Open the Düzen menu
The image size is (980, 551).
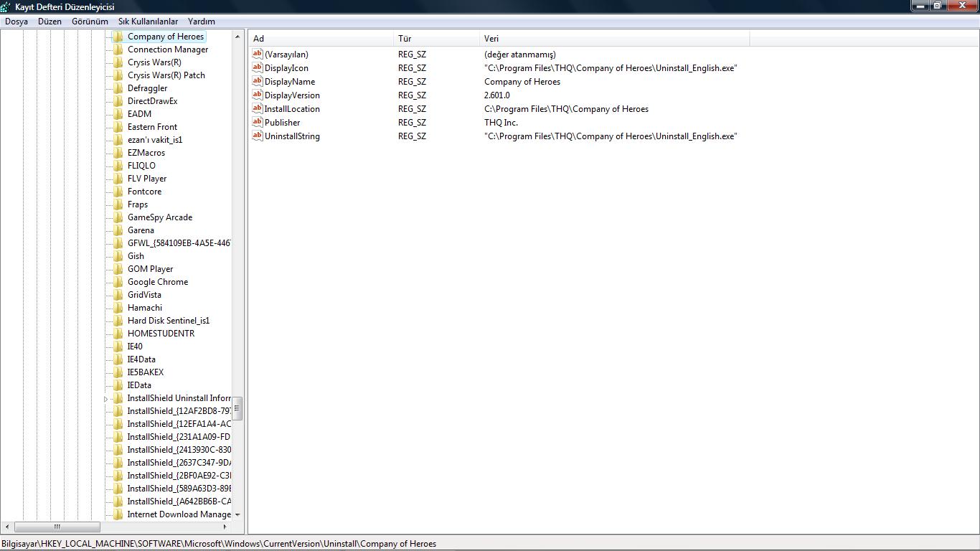click(x=50, y=22)
